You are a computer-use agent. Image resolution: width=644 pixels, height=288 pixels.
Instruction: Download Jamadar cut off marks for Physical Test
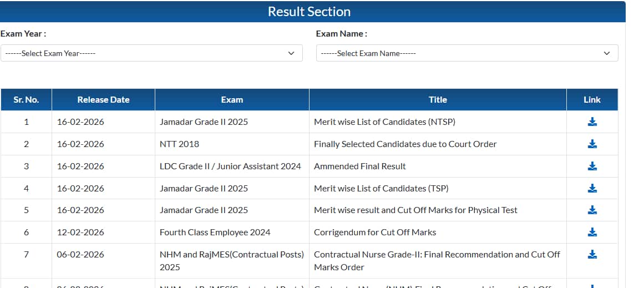(x=592, y=210)
